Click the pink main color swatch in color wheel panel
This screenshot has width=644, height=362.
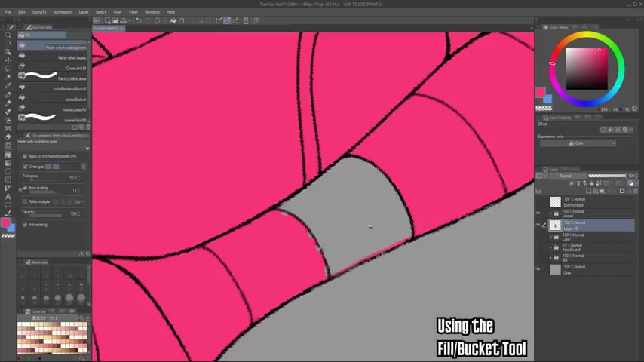point(540,91)
